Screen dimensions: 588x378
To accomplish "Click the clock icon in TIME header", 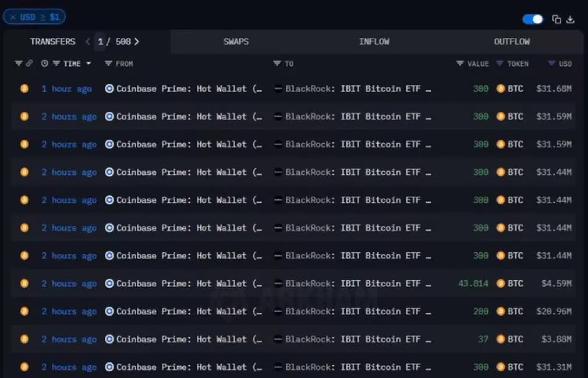I will 45,63.
